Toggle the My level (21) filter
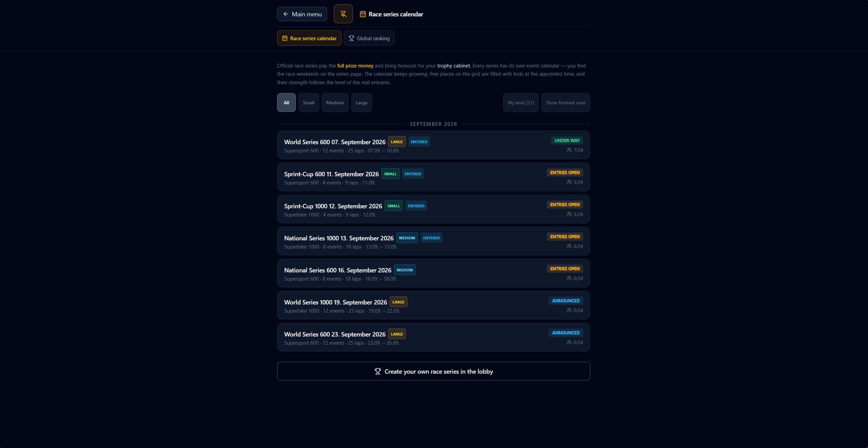This screenshot has height=448, width=868. coord(521,103)
